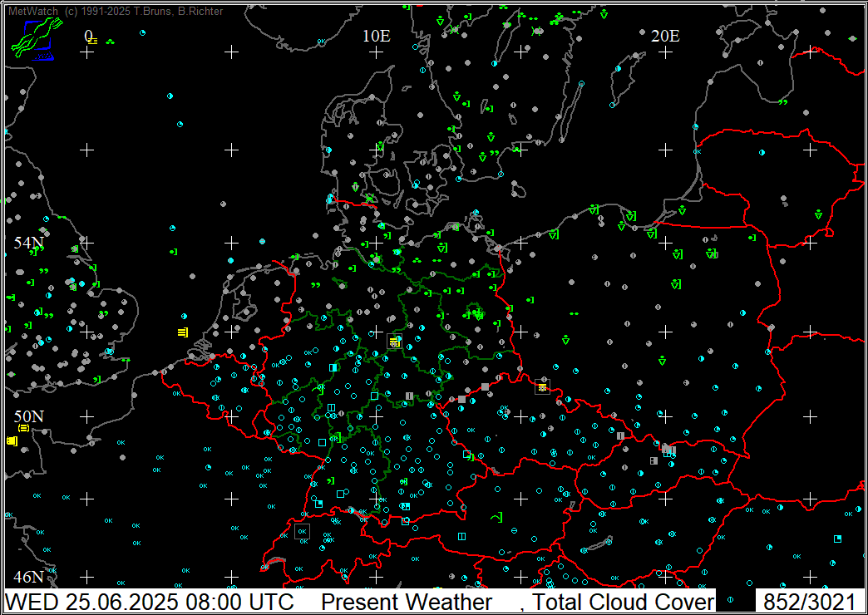868x615 pixels.
Task: Select the 20E longitude label
Action: pyautogui.click(x=665, y=36)
